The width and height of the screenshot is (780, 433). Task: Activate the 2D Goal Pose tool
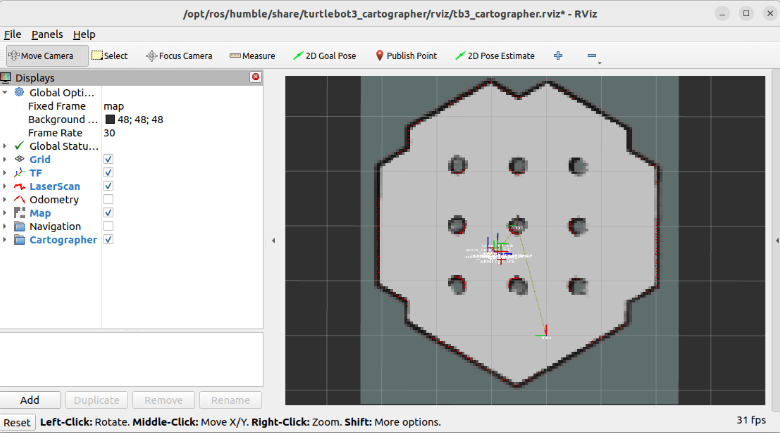[x=324, y=56]
